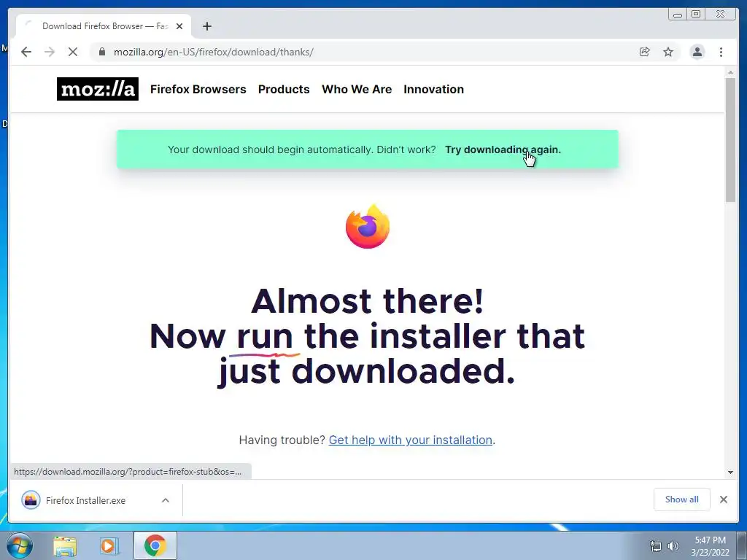Viewport: 747px width, 560px height.
Task: Click the padlock site info icon
Action: point(101,52)
